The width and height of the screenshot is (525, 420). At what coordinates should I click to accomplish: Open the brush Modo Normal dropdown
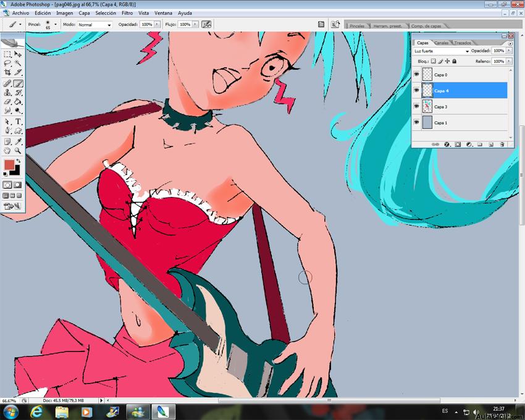tap(94, 25)
